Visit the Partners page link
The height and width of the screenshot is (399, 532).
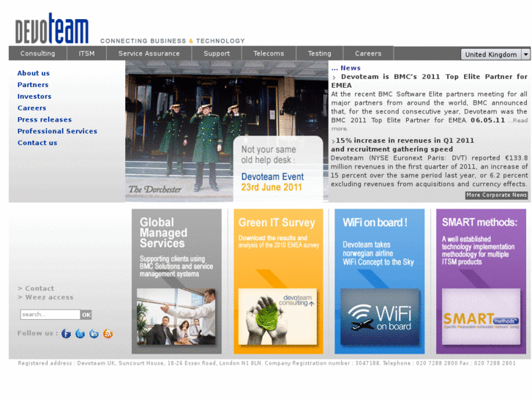[33, 84]
